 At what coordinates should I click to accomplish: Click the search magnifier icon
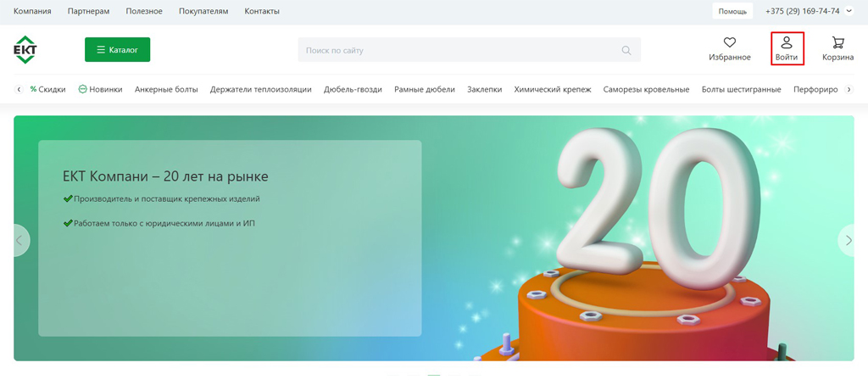[x=626, y=51]
